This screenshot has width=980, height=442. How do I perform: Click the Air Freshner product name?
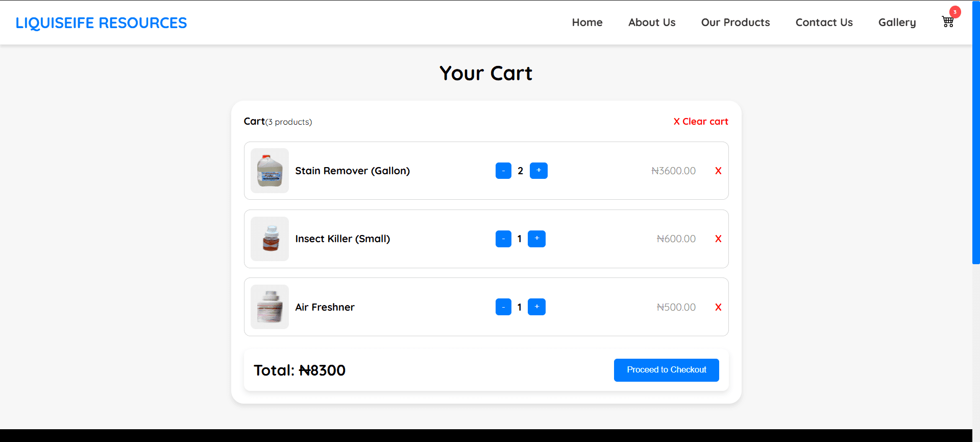[325, 307]
